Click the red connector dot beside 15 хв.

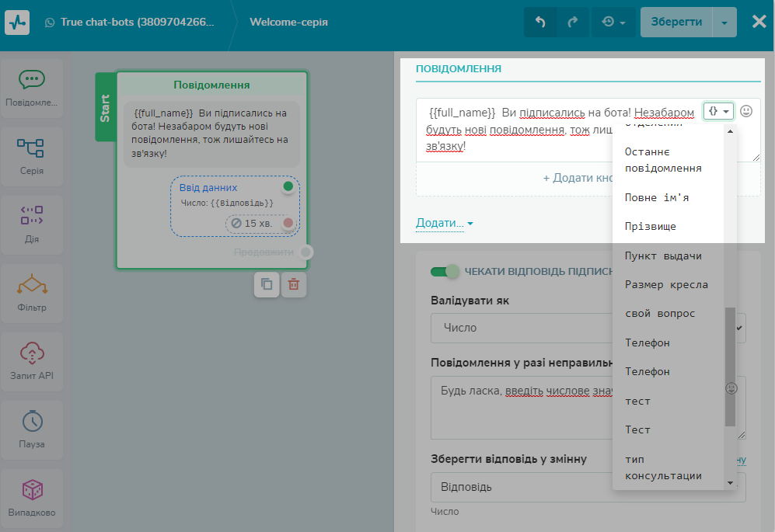tap(288, 223)
